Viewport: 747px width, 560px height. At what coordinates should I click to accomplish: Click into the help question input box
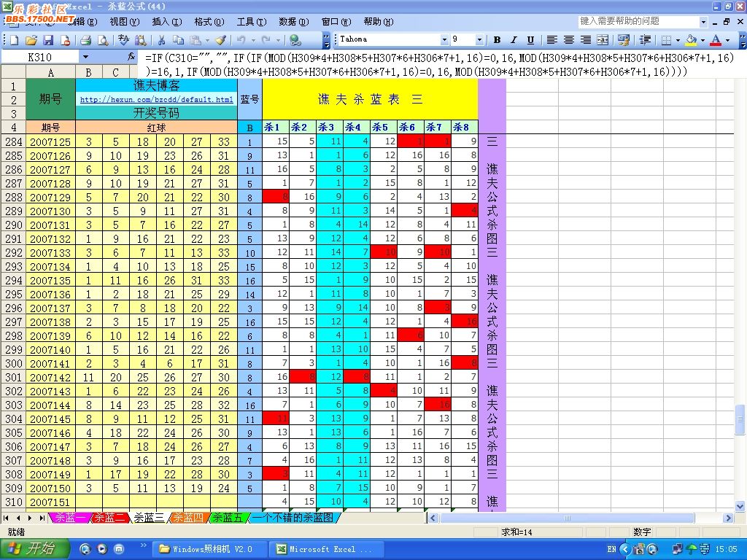point(638,21)
